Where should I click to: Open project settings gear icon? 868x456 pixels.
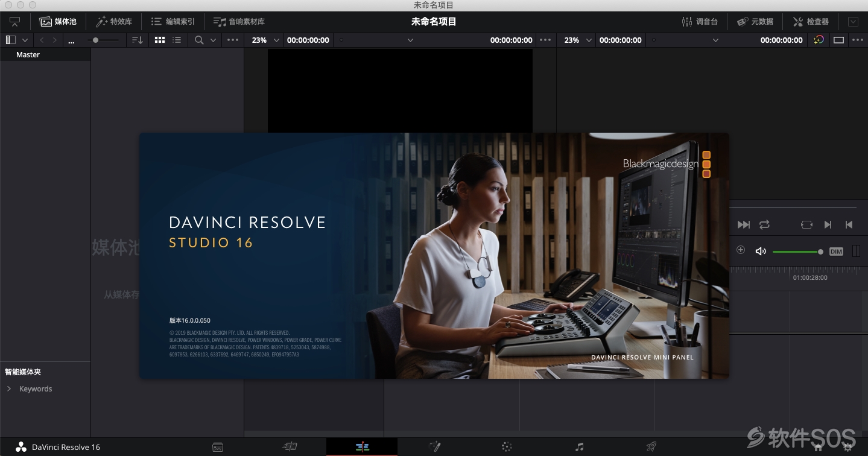(x=849, y=447)
